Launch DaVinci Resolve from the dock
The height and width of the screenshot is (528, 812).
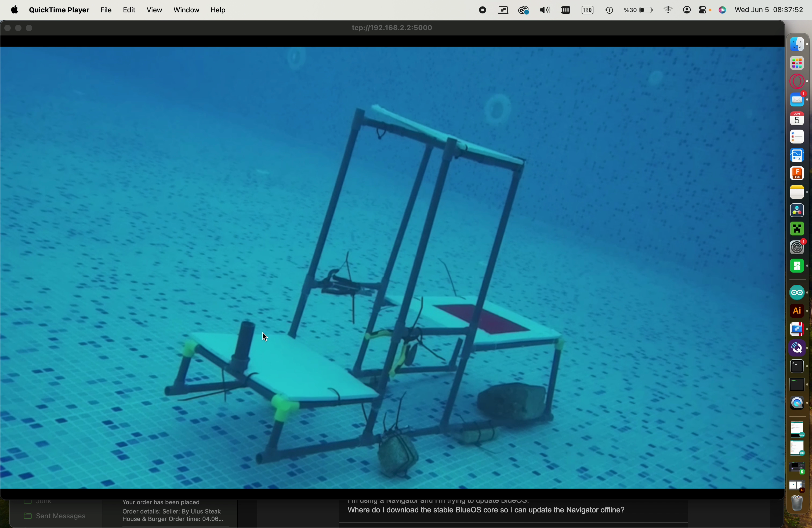click(797, 211)
